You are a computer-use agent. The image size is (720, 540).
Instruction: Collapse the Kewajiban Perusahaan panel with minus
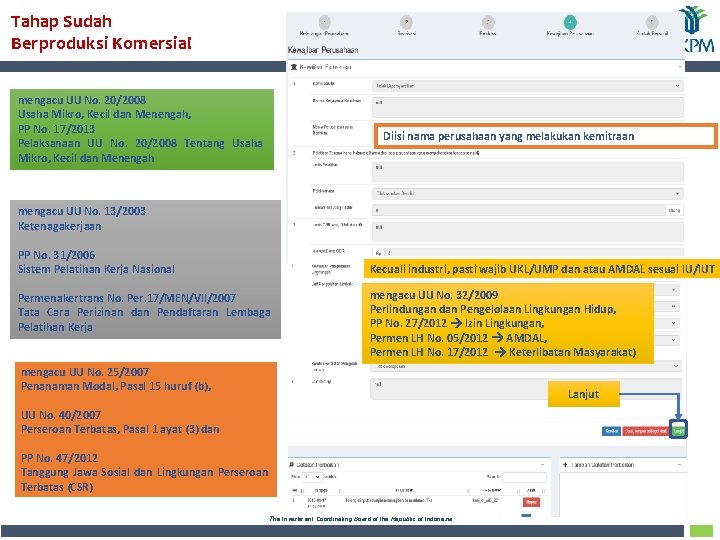[680, 67]
